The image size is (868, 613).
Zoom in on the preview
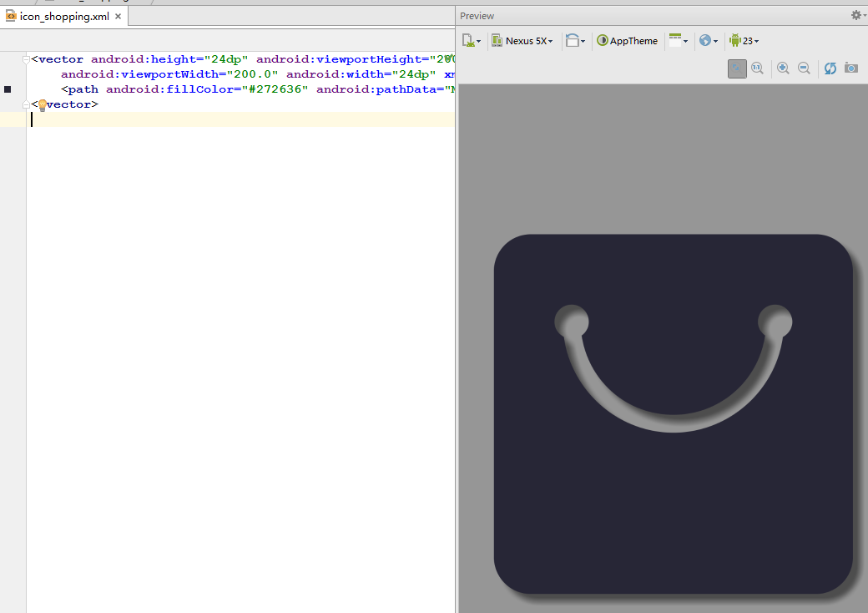pos(783,68)
